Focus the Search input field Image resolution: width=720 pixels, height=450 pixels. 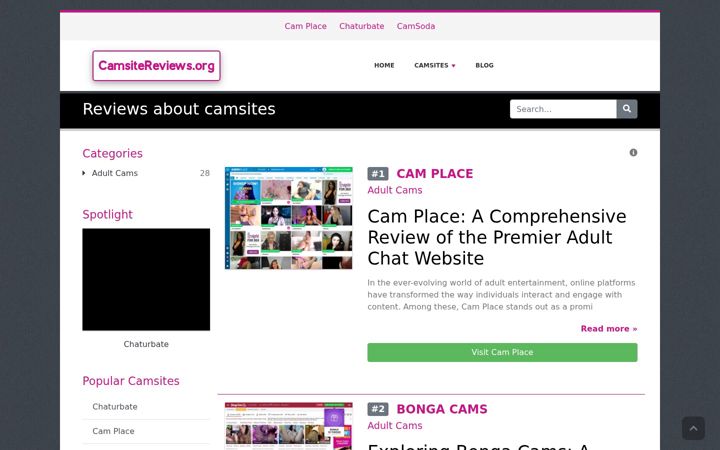point(563,109)
